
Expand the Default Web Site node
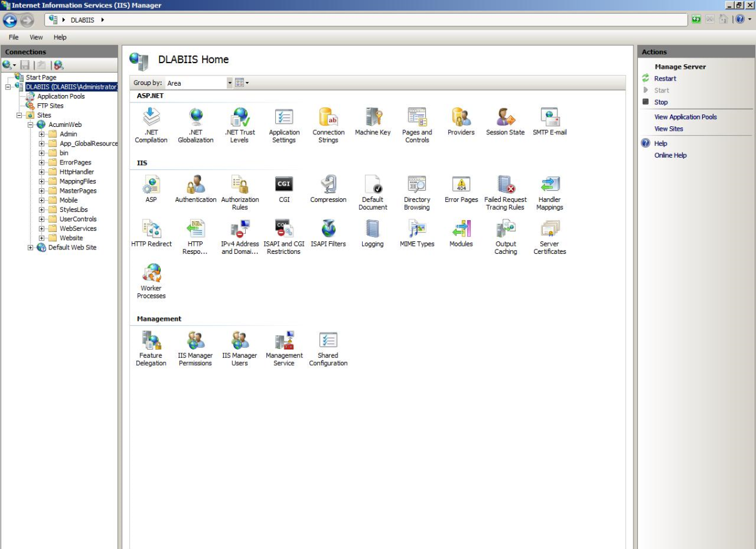tap(31, 248)
